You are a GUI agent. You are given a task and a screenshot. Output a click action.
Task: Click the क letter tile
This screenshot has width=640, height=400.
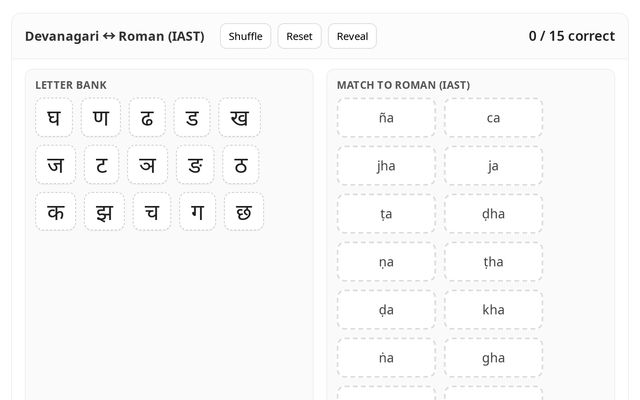pyautogui.click(x=55, y=212)
